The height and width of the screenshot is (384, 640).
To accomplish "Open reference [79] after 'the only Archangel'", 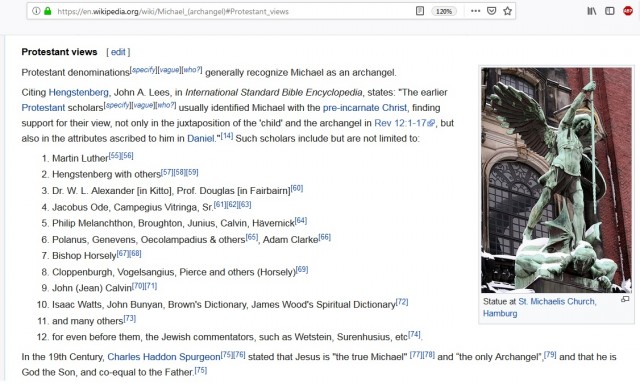I will tap(550, 354).
